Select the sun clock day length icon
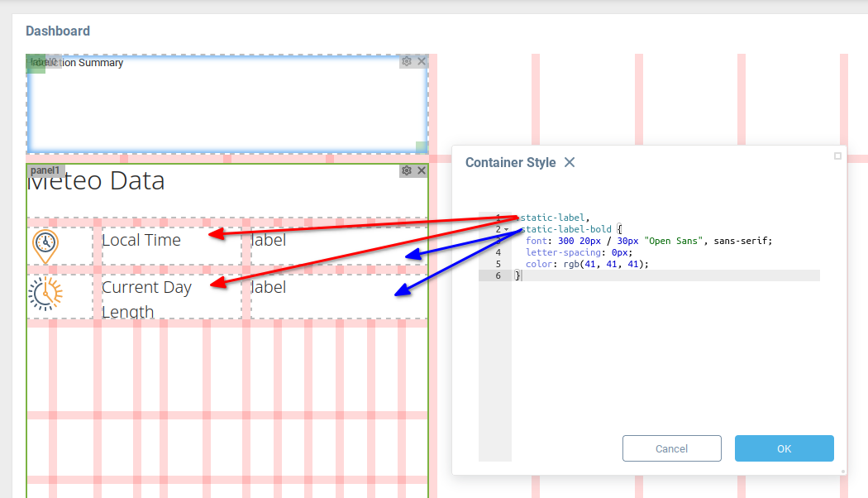 [45, 294]
